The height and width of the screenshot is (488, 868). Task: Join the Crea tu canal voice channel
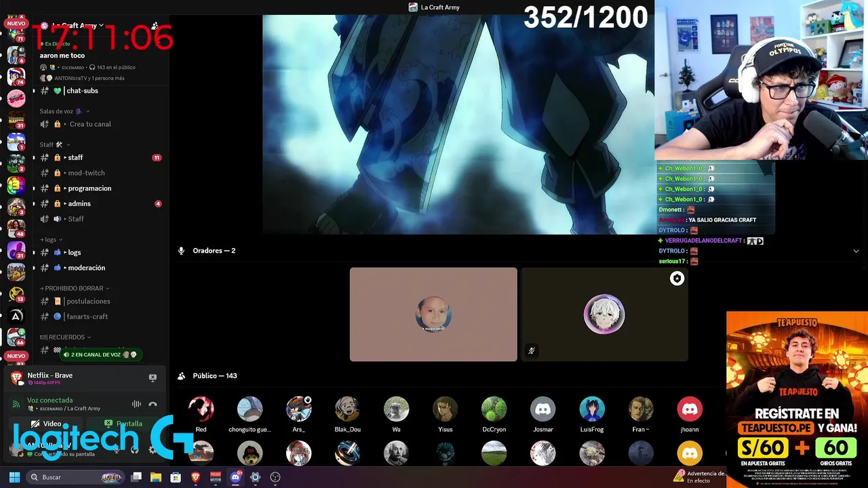coord(100,124)
